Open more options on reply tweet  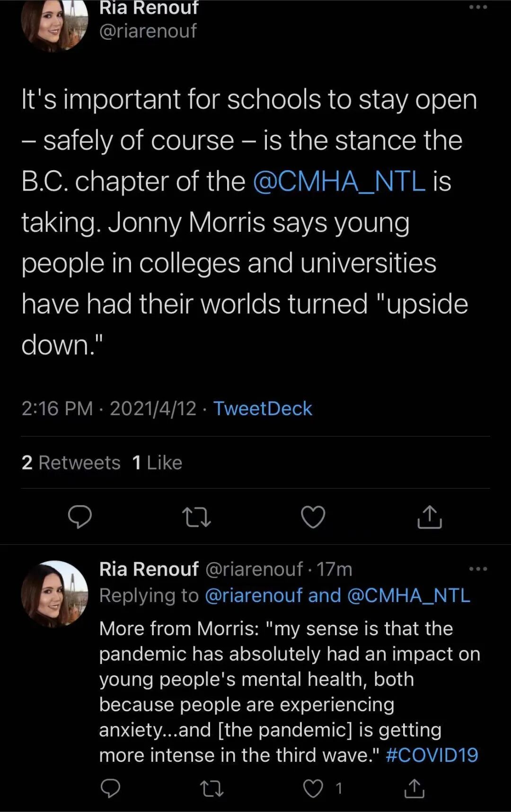point(478,569)
